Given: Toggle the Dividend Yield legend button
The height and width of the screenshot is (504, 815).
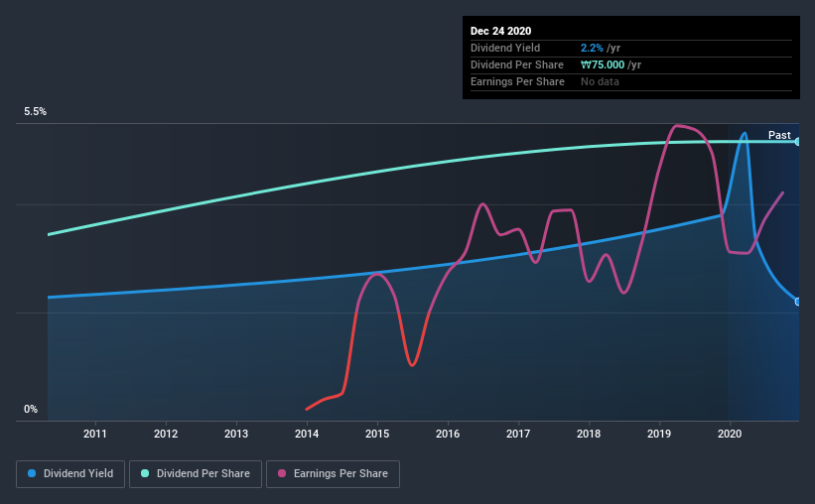Looking at the screenshot, I should [x=70, y=474].
